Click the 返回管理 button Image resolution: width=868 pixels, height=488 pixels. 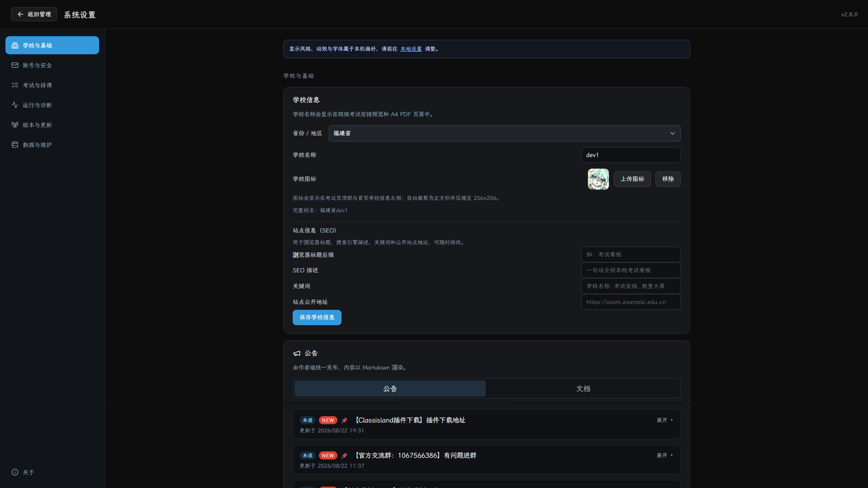point(34,14)
